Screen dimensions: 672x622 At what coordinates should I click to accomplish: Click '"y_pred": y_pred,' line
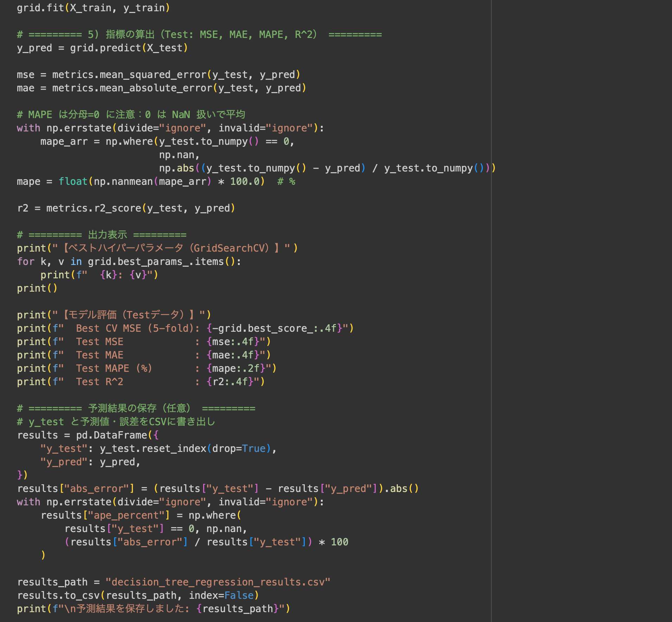click(x=90, y=462)
